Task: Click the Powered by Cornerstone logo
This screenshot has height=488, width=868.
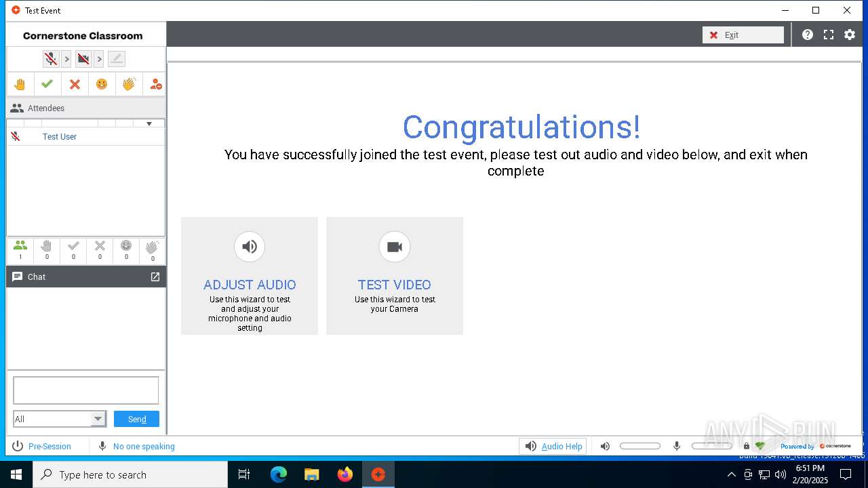Action: click(x=816, y=446)
